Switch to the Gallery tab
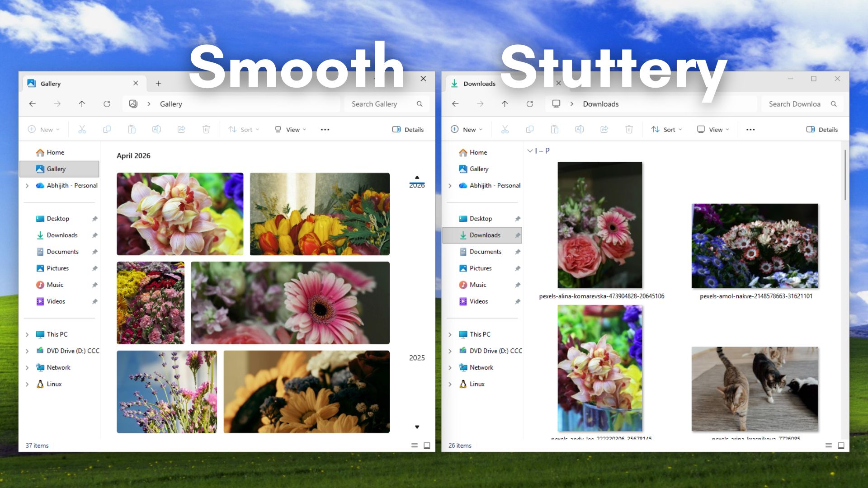This screenshot has width=868, height=488. click(50, 83)
